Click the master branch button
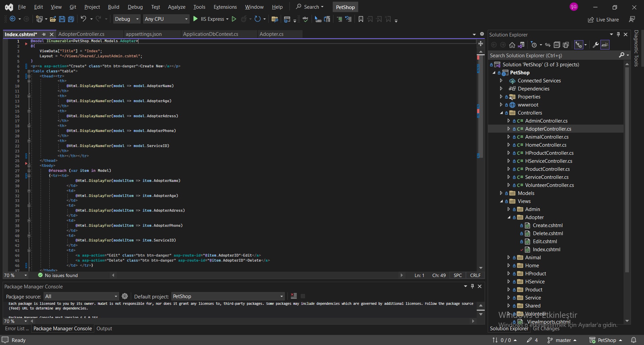The width and height of the screenshot is (644, 345). pos(562,340)
